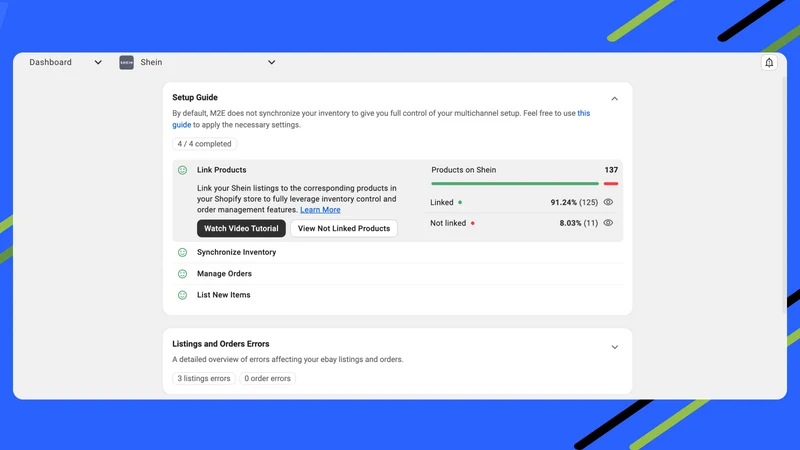Click the smiley icon beside Link Products
800x450 pixels.
click(x=182, y=170)
